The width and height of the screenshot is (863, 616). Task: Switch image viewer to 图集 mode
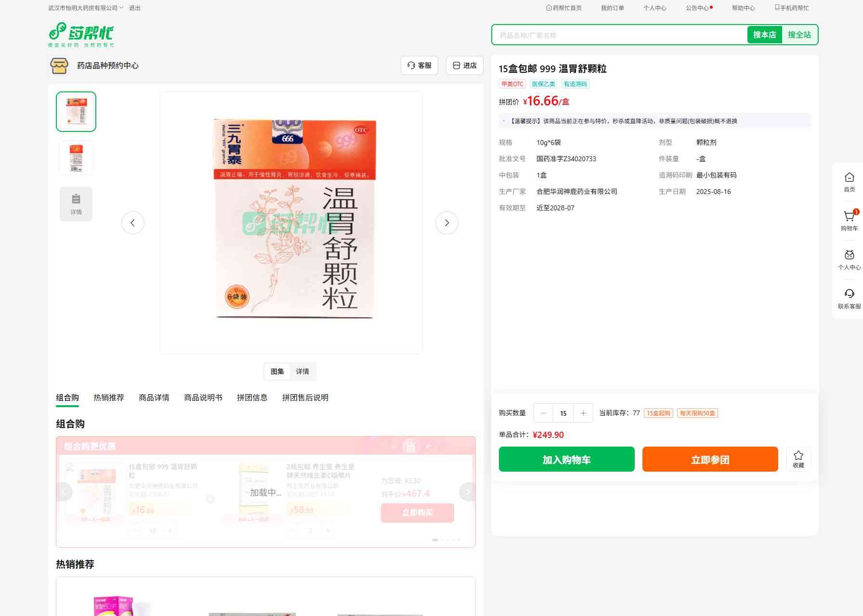[x=277, y=372]
